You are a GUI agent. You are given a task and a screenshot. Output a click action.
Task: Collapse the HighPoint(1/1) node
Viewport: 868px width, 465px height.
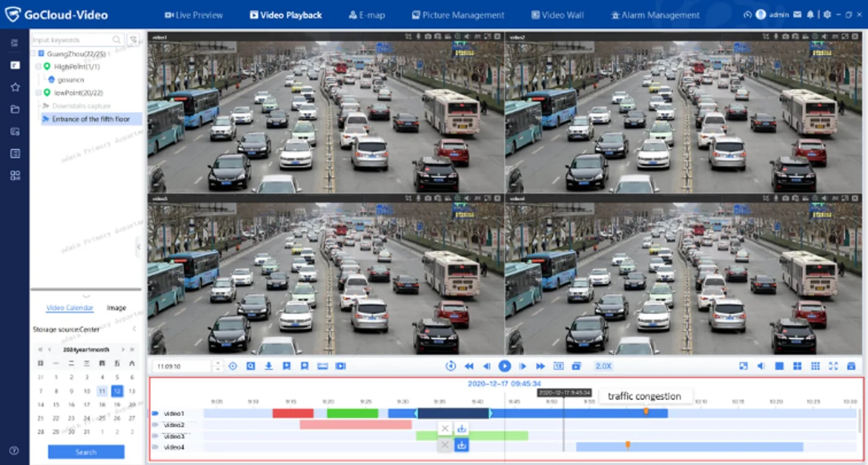[x=39, y=67]
